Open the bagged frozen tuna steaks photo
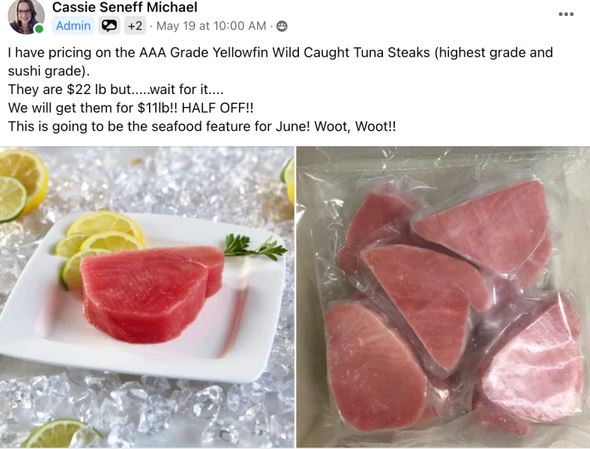Image resolution: width=590 pixels, height=449 pixels. coord(443,297)
